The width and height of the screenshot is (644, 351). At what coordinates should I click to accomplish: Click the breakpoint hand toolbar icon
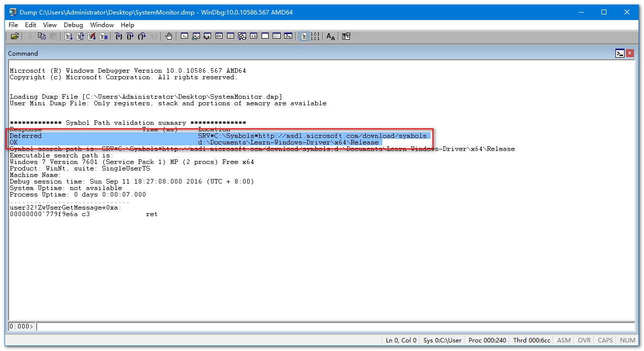(x=169, y=36)
